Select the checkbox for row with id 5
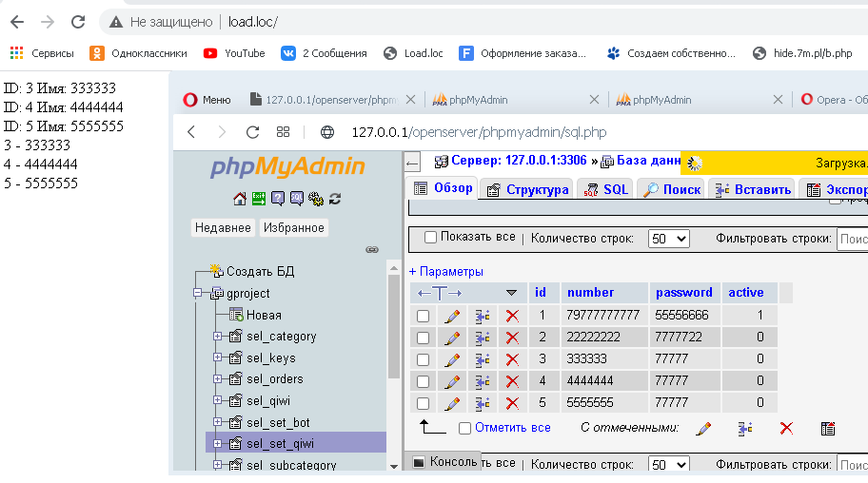Viewport: 868px width, 483px height. click(x=424, y=403)
